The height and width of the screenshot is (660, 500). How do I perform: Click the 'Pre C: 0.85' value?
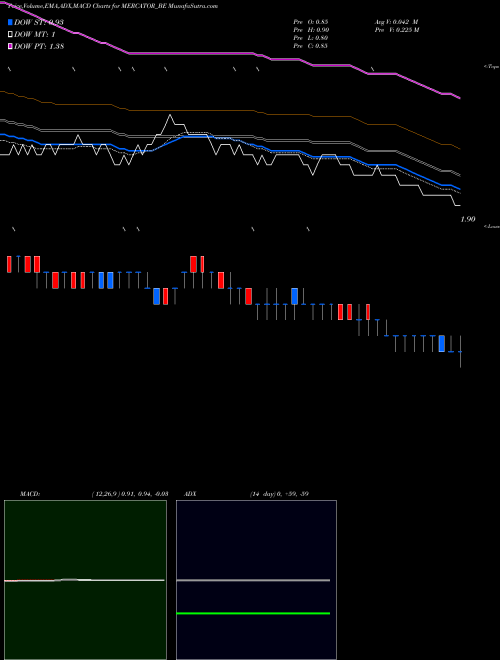pos(311,46)
